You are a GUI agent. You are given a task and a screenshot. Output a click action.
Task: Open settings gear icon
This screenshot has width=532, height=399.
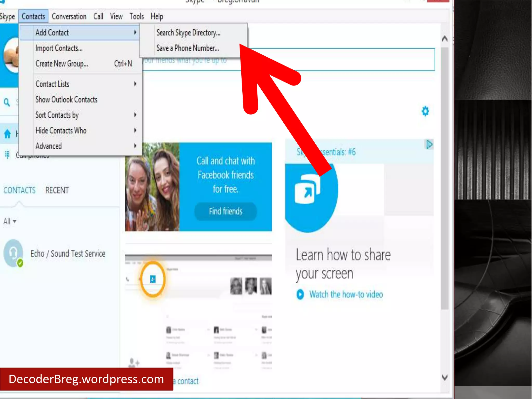(x=425, y=111)
